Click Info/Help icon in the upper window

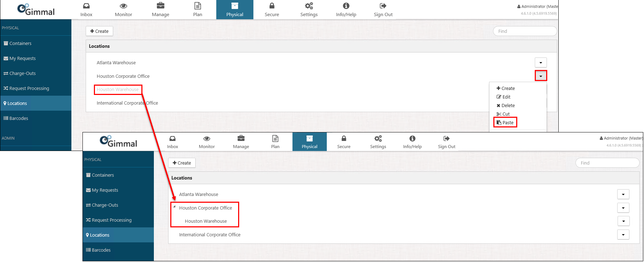[346, 6]
